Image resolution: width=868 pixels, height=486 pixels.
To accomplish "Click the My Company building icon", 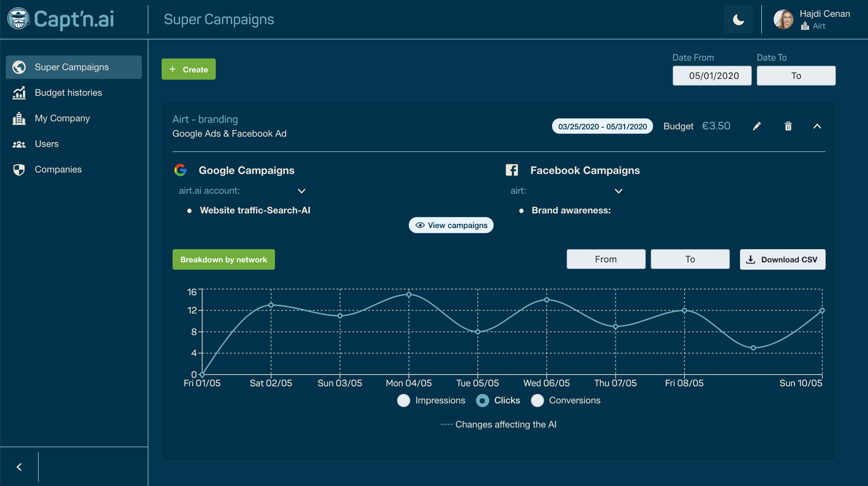I will click(x=19, y=118).
